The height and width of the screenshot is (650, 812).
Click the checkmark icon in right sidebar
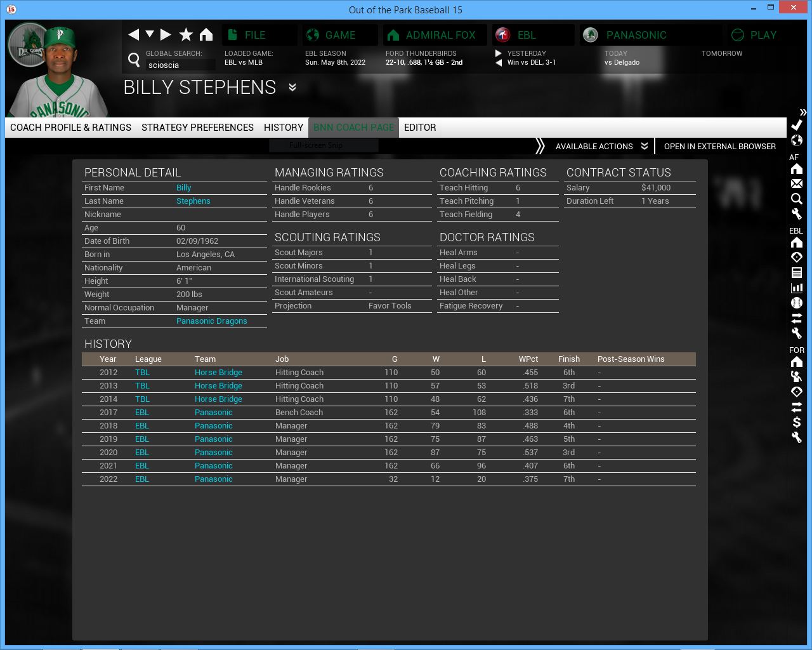coord(797,125)
